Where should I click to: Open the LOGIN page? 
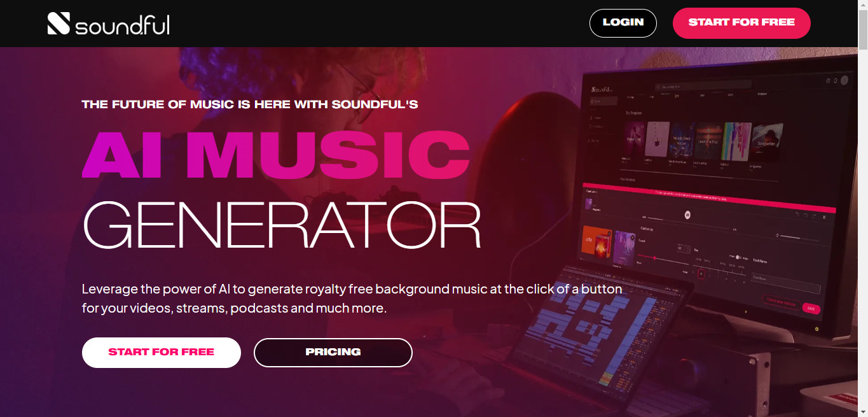tap(623, 23)
